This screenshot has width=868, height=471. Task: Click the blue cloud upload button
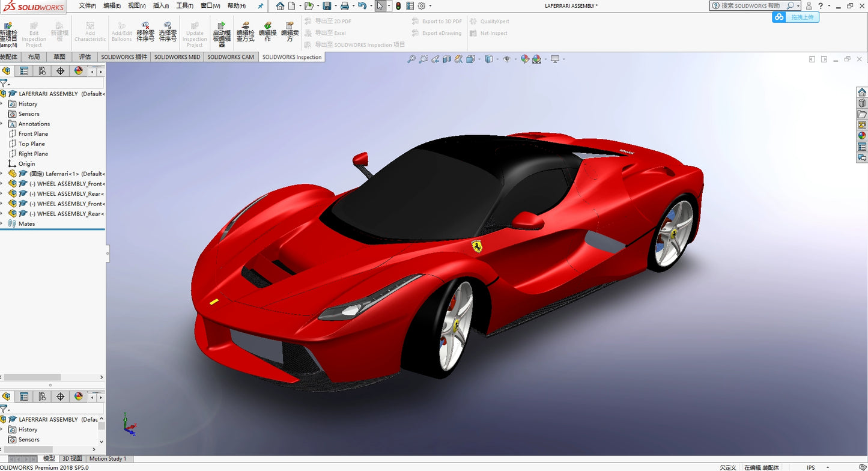coord(795,17)
